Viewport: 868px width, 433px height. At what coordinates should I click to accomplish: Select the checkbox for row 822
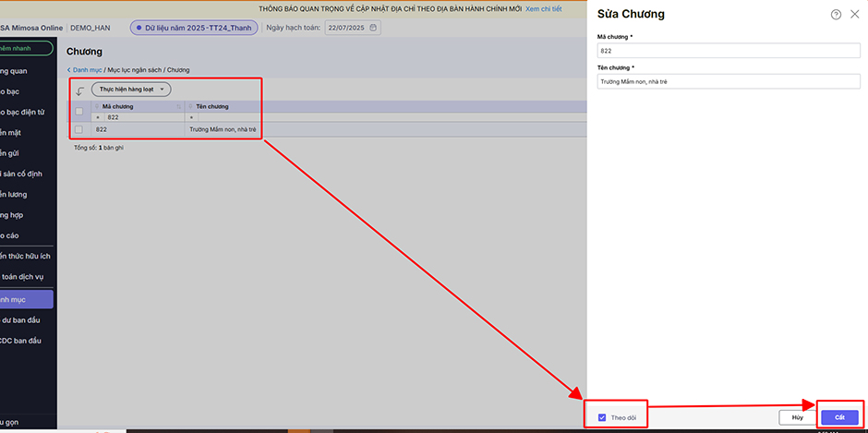coord(79,129)
